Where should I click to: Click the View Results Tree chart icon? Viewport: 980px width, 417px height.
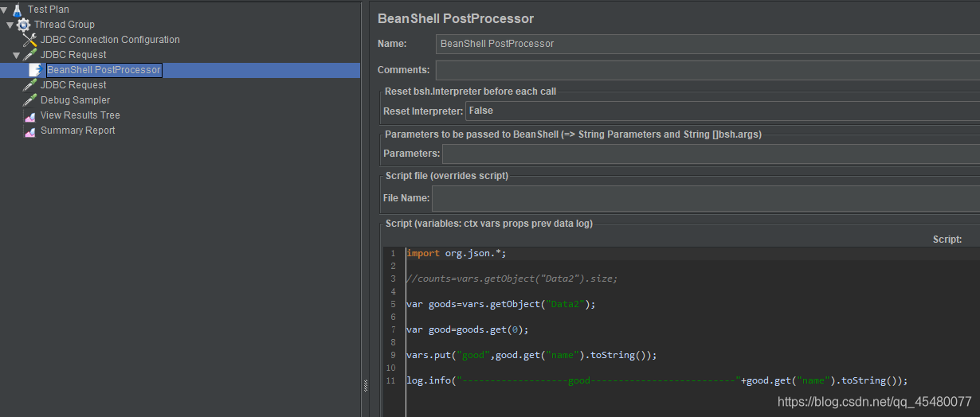[30, 115]
